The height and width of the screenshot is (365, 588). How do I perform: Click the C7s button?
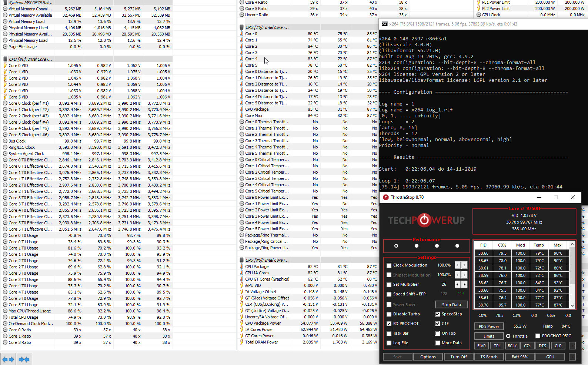527,346
